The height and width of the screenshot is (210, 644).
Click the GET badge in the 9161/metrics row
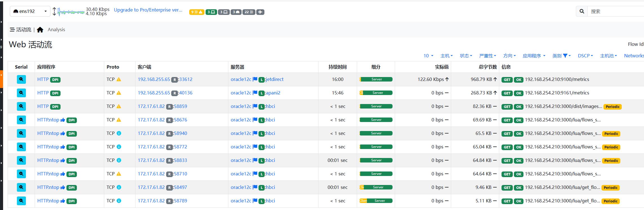507,93
